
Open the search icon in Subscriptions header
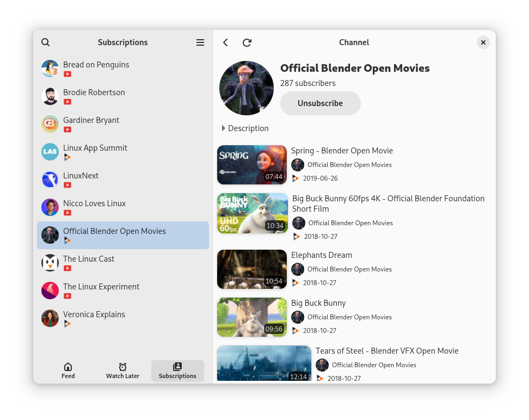click(46, 42)
